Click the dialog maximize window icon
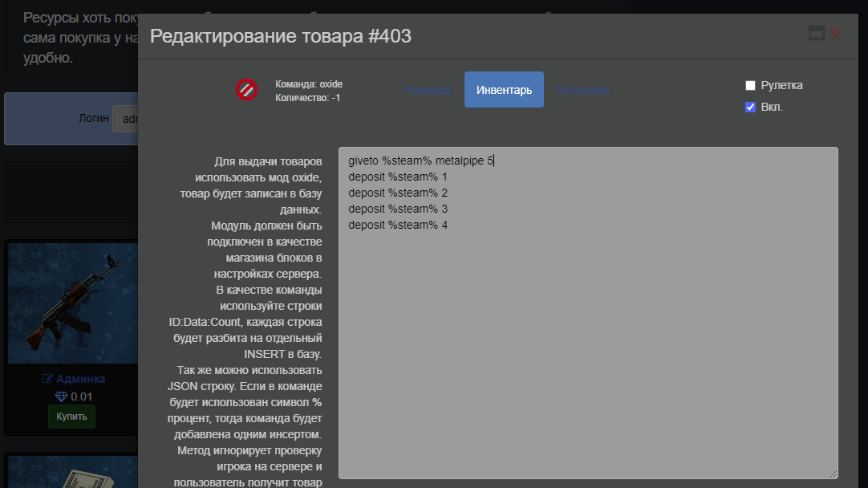868x488 pixels. coord(817,34)
